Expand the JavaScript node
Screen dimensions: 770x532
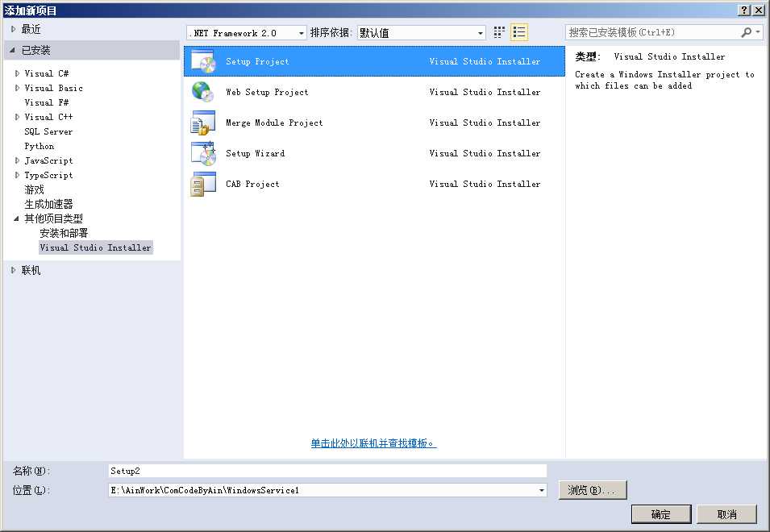pyautogui.click(x=17, y=160)
